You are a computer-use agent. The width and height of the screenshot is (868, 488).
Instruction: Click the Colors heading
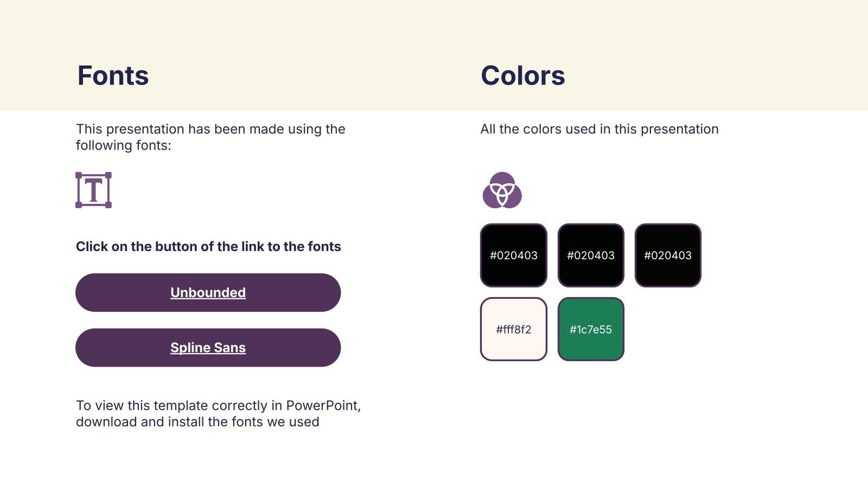522,75
